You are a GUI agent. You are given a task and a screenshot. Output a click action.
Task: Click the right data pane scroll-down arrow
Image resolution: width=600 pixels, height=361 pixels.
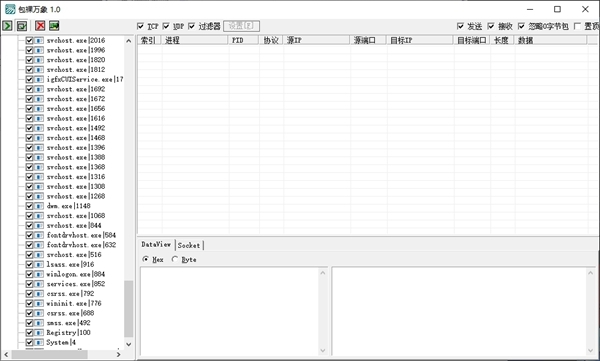[x=590, y=350]
